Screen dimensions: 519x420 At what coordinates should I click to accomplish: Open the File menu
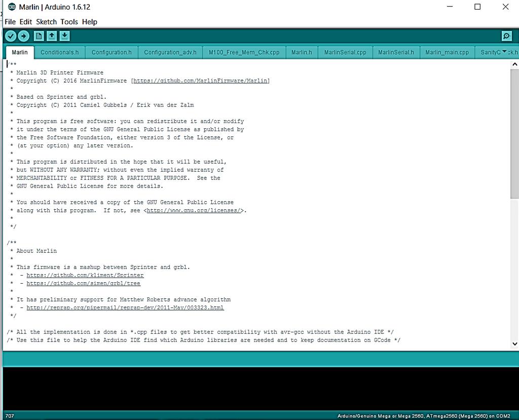(x=10, y=22)
